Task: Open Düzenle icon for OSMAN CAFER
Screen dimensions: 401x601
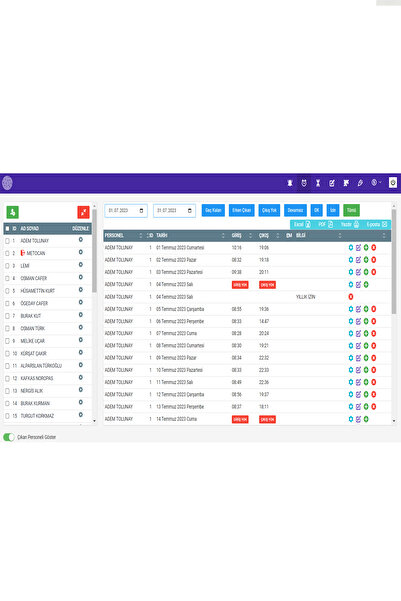Action: (81, 277)
